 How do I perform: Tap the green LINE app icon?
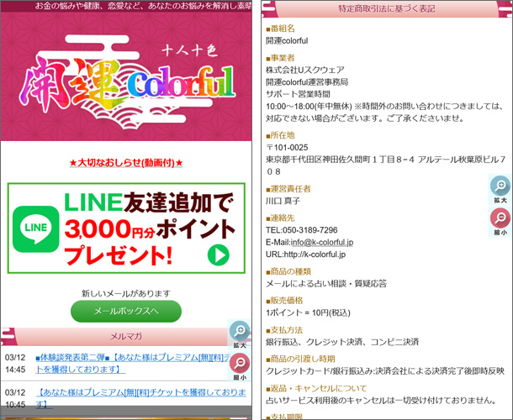click(x=35, y=228)
